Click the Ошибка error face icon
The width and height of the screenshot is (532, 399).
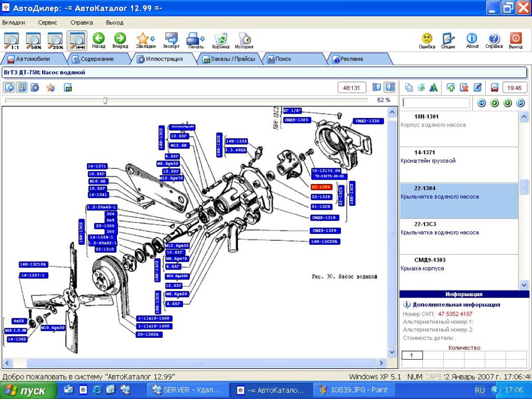click(427, 39)
